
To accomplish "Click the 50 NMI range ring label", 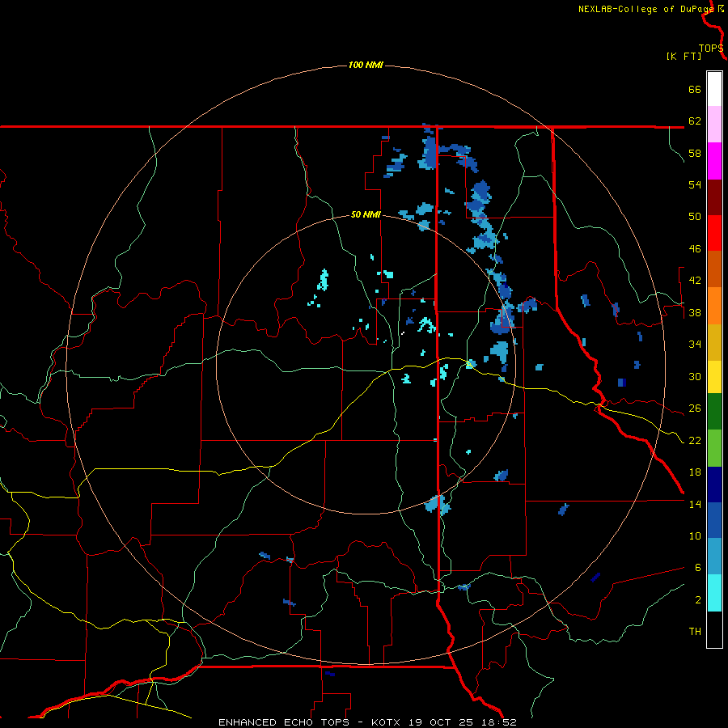I will 366,214.
